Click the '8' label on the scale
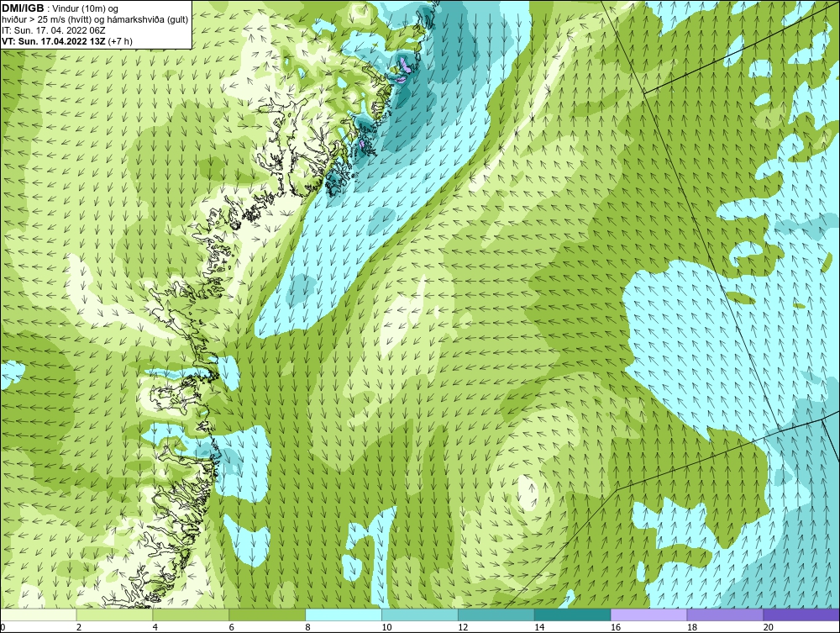 click(307, 627)
